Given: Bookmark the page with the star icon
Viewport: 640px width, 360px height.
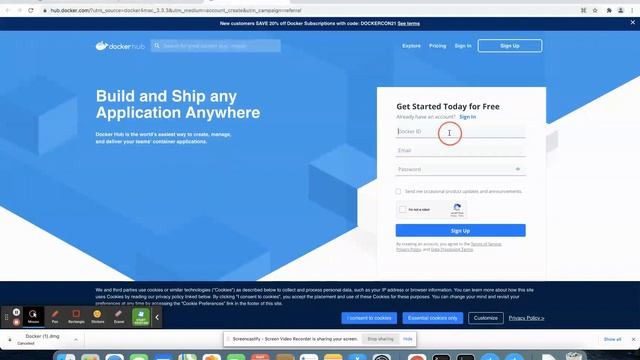Looking at the screenshot, I should pyautogui.click(x=595, y=10).
